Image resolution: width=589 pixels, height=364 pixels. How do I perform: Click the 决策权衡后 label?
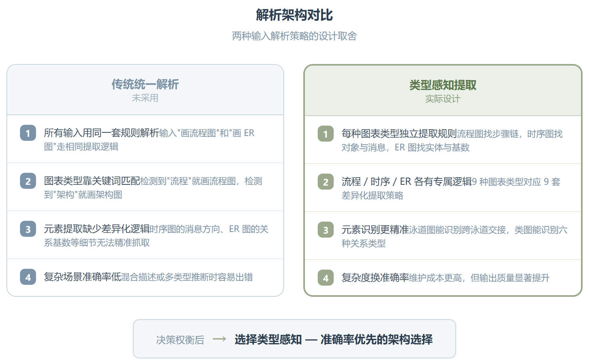pos(180,340)
